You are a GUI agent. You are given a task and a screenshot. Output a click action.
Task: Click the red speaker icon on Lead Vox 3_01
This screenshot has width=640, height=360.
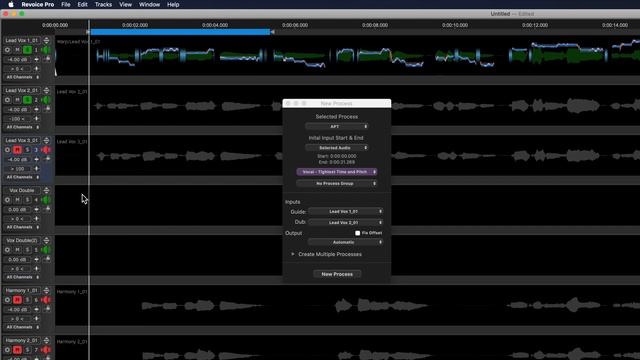[46, 150]
